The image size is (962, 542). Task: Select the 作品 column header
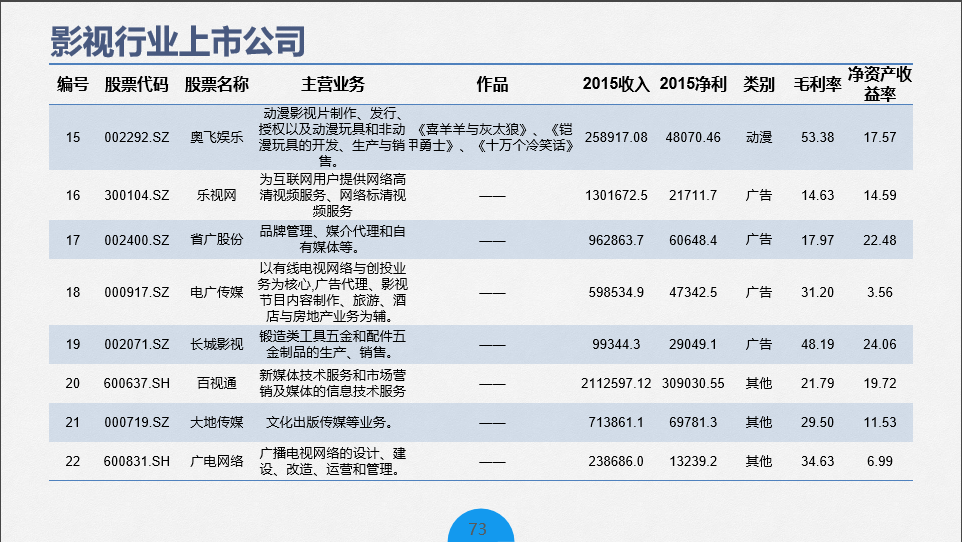coord(493,84)
